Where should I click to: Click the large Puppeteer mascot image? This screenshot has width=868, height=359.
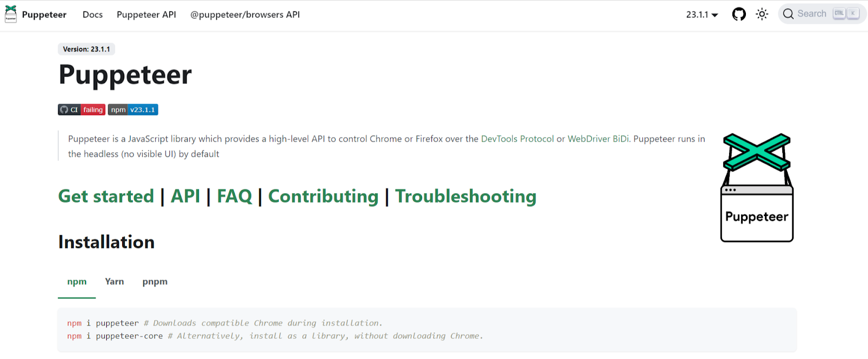coord(757,187)
